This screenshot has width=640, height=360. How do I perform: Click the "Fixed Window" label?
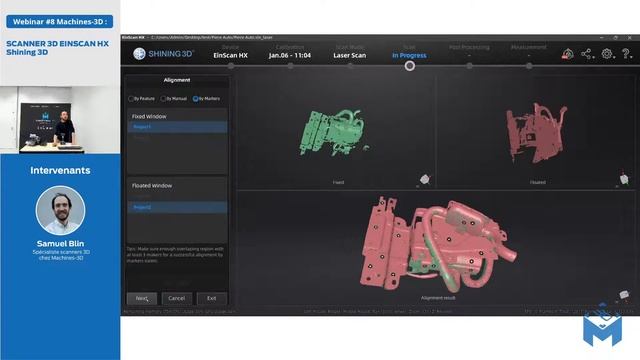coord(149,116)
